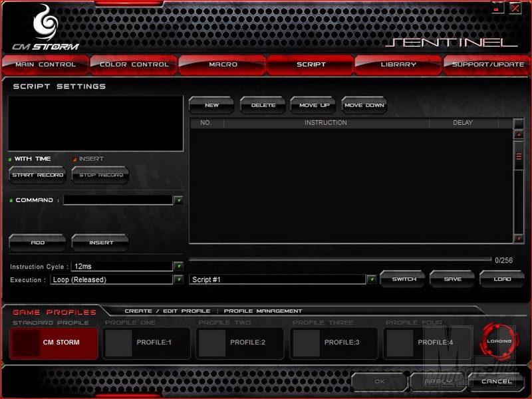
Task: Click the CM Storm logo
Action: coord(45,28)
